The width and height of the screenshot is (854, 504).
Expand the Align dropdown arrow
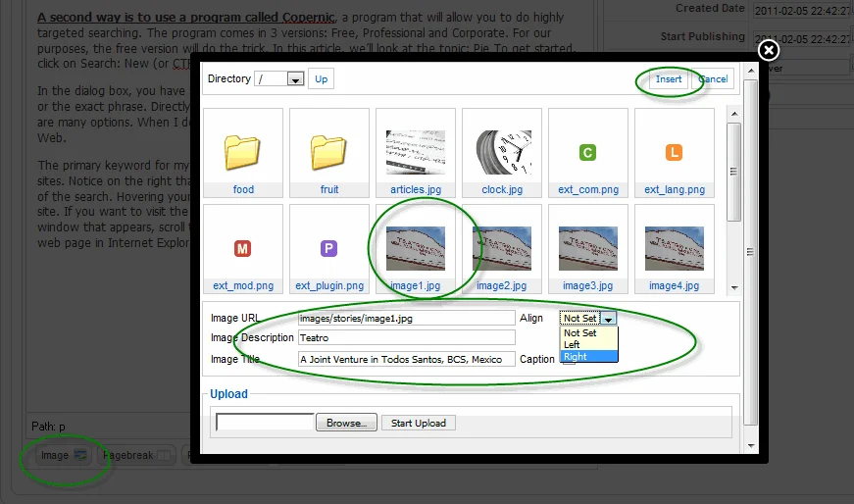tap(608, 319)
